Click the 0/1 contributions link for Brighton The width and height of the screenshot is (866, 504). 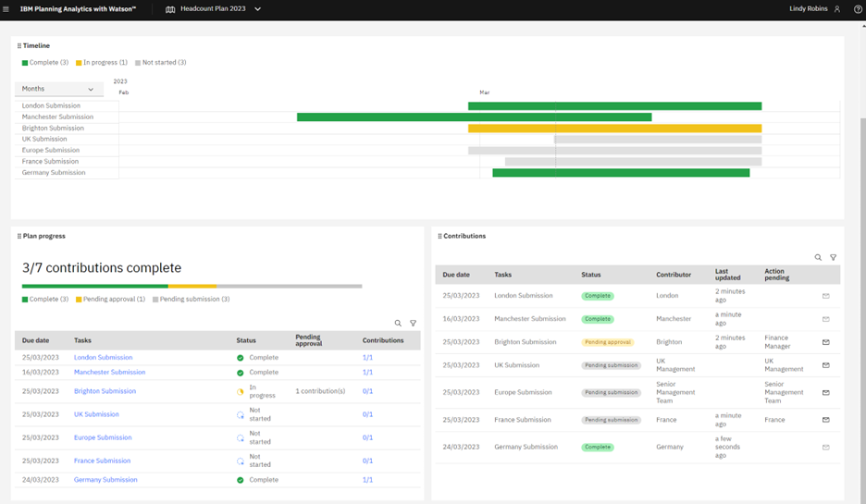[x=367, y=391]
